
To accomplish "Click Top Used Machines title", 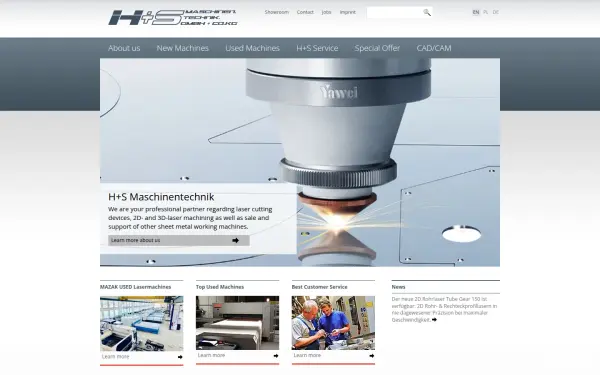I will 220,287.
